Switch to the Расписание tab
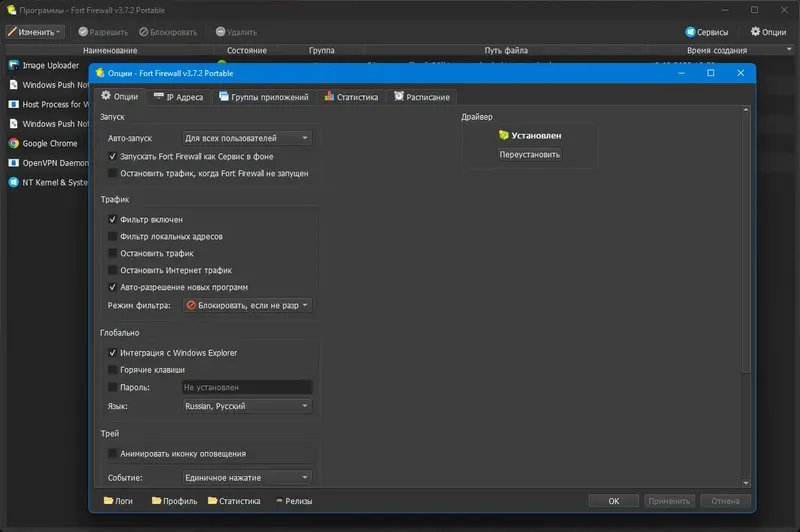This screenshot has width=800, height=532. coord(421,97)
